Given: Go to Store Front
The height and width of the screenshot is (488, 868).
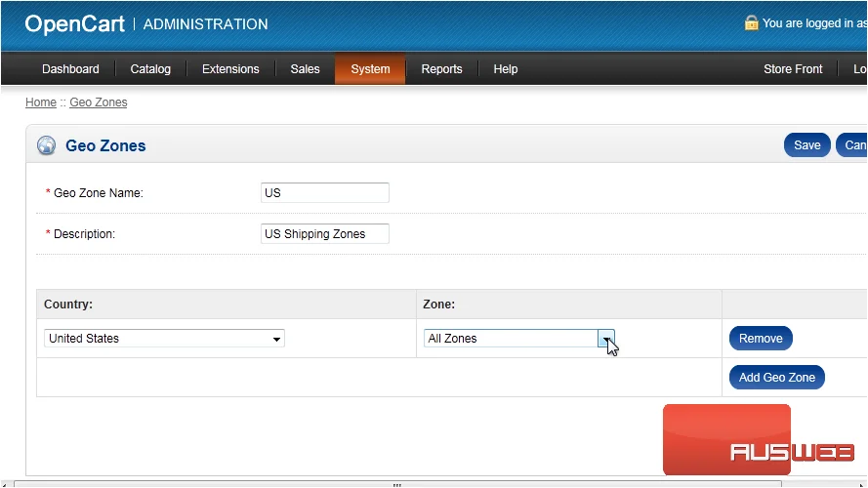Looking at the screenshot, I should pos(793,69).
